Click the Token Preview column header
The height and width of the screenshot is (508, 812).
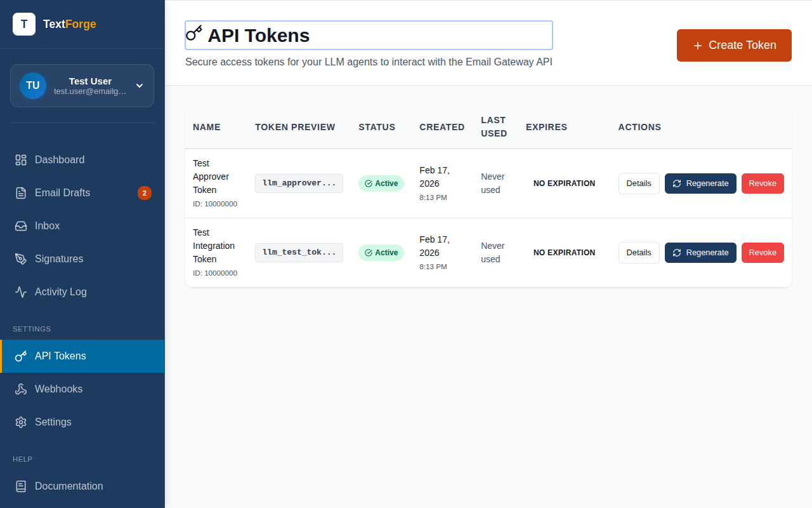pos(295,127)
